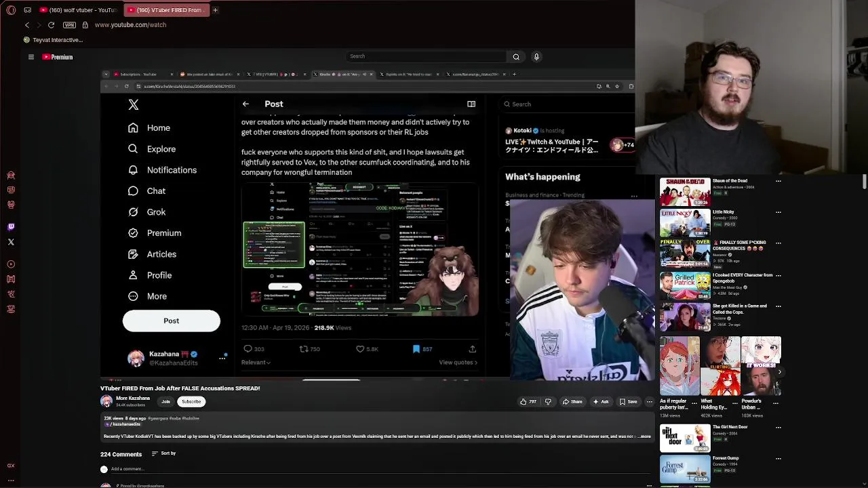This screenshot has width=868, height=488.
Task: Click the page vertical scrollbar thumb
Action: tap(865, 181)
